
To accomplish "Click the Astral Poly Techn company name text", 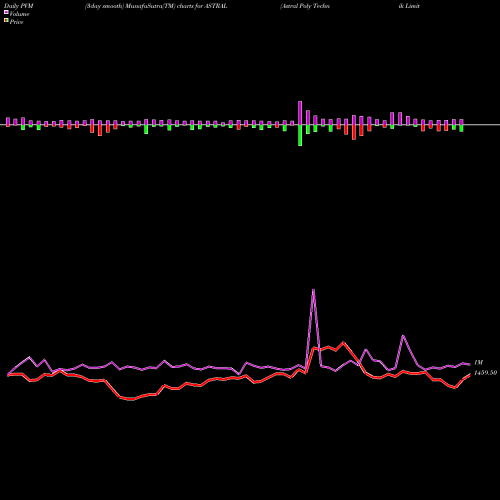I will click(x=305, y=6).
